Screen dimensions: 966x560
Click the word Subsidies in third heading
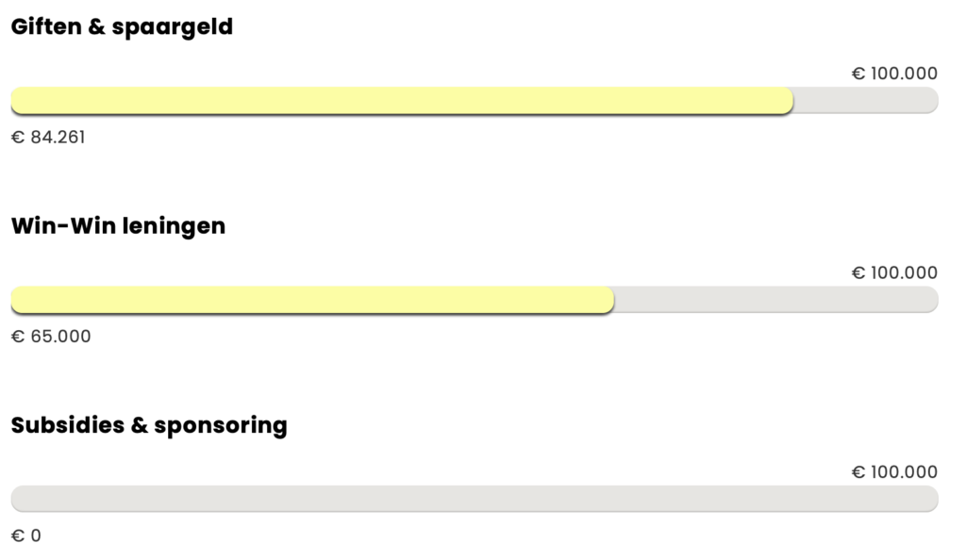68,425
